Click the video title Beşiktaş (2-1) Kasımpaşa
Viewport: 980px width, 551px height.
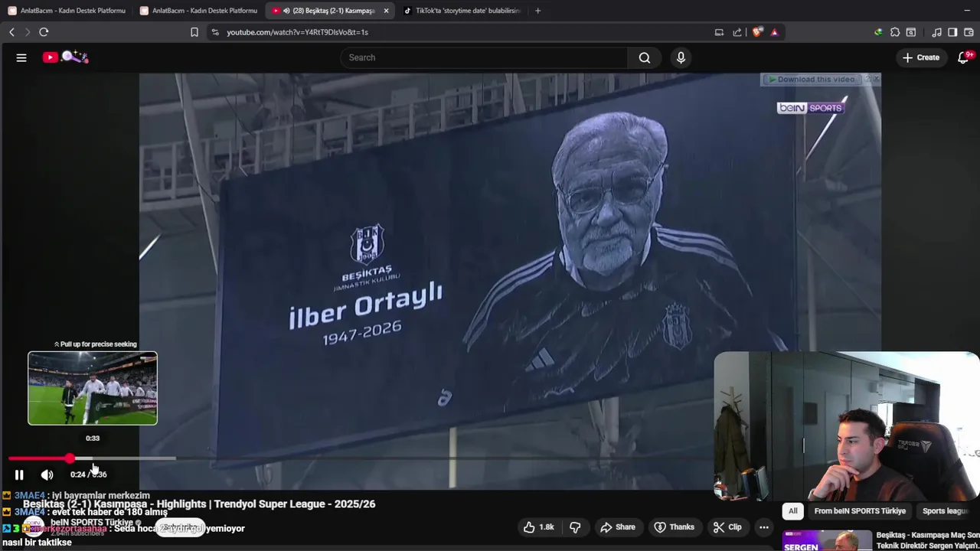point(199,504)
